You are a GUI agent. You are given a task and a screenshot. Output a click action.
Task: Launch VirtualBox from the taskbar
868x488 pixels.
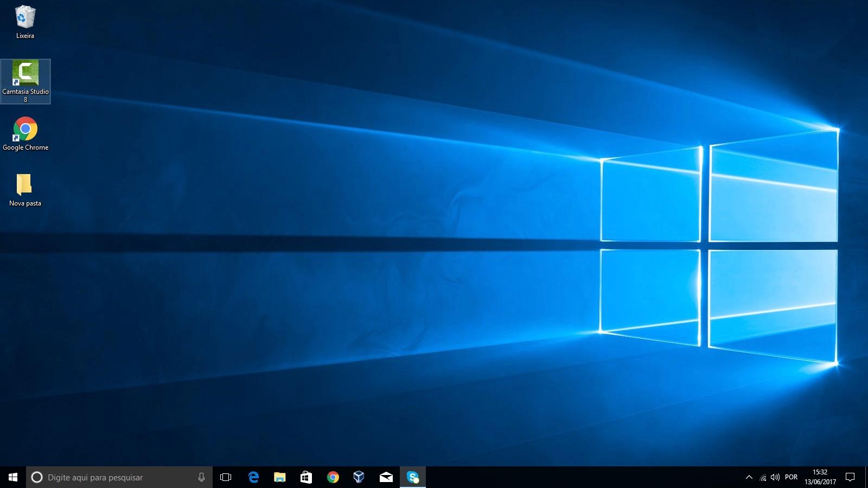pos(360,477)
